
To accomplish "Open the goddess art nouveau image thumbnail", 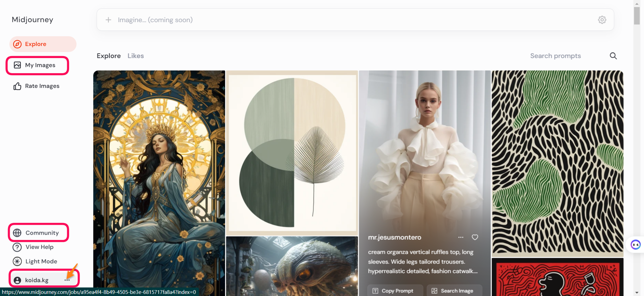I will pos(159,183).
